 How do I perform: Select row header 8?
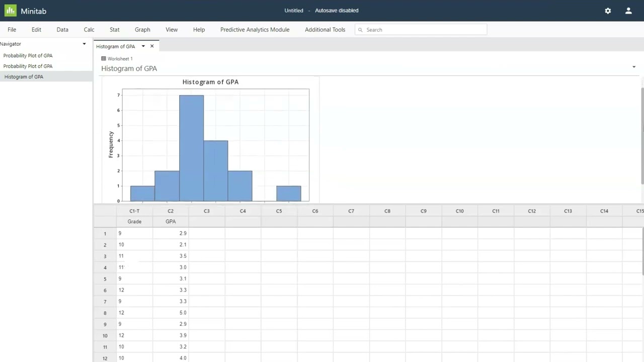[105, 313]
